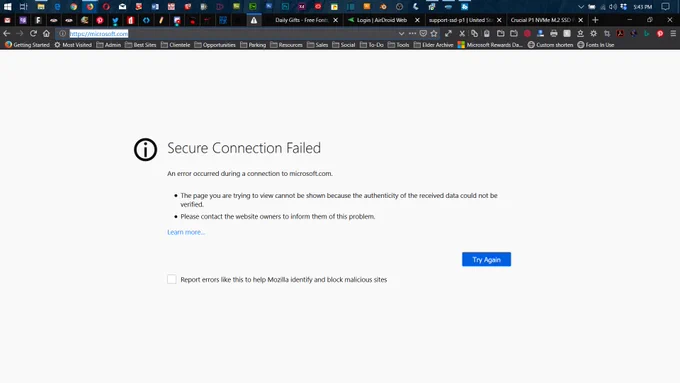
Task: Reload the current page
Action: tap(33, 33)
